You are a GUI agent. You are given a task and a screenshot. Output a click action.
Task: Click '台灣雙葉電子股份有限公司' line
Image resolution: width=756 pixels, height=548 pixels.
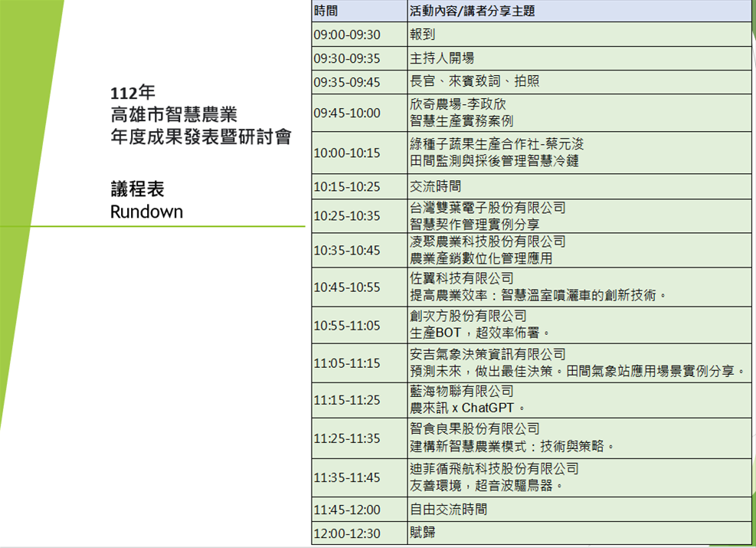coord(487,208)
